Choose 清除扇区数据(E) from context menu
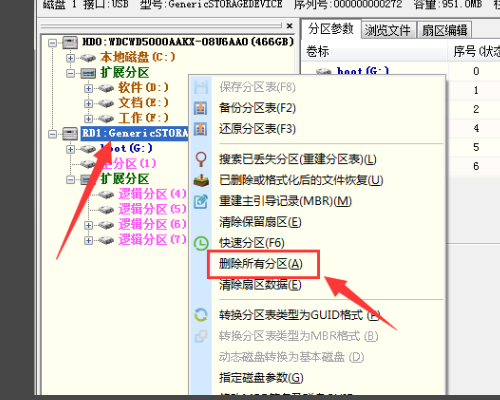 260,285
